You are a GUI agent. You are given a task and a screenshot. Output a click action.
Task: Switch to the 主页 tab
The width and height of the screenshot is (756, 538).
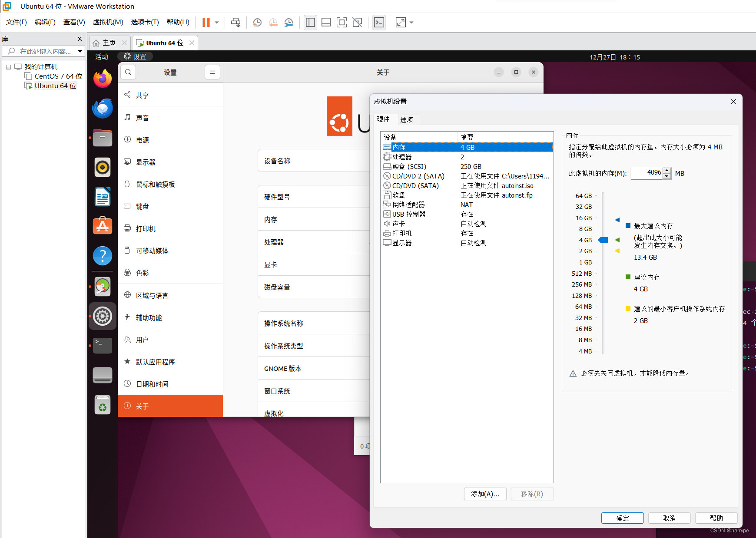pyautogui.click(x=109, y=43)
